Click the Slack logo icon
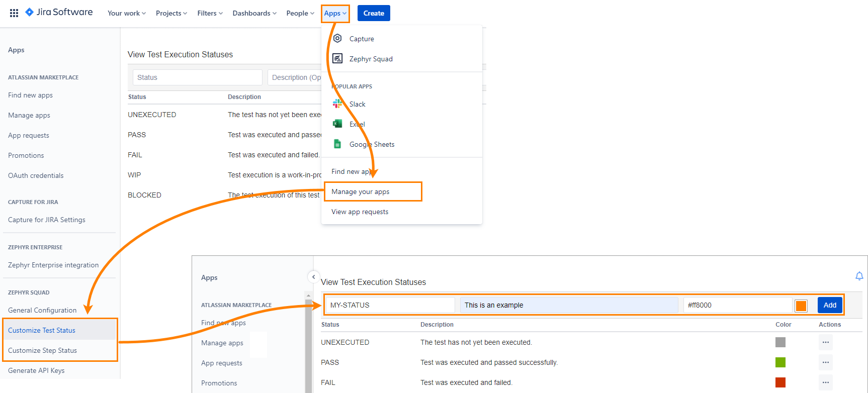This screenshot has height=393, width=868. (x=337, y=104)
